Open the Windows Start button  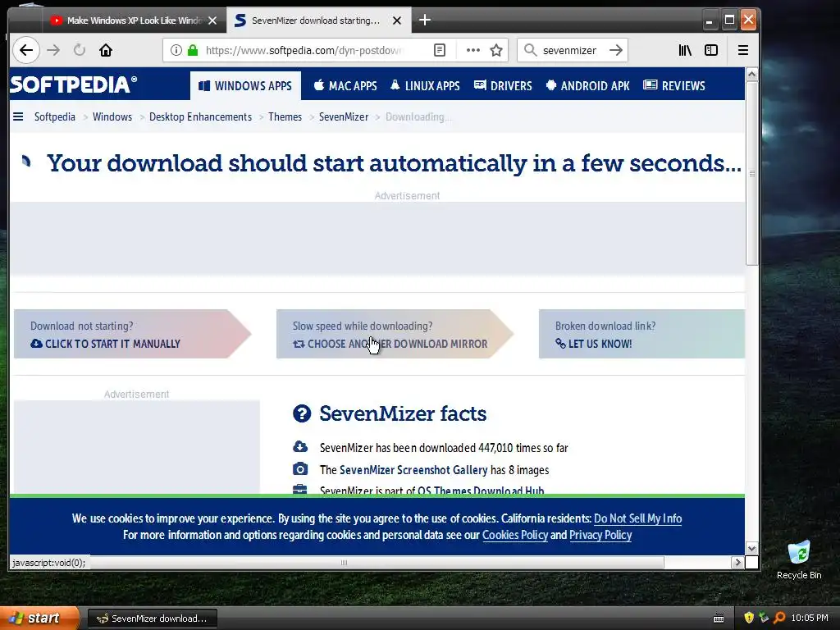coord(39,619)
